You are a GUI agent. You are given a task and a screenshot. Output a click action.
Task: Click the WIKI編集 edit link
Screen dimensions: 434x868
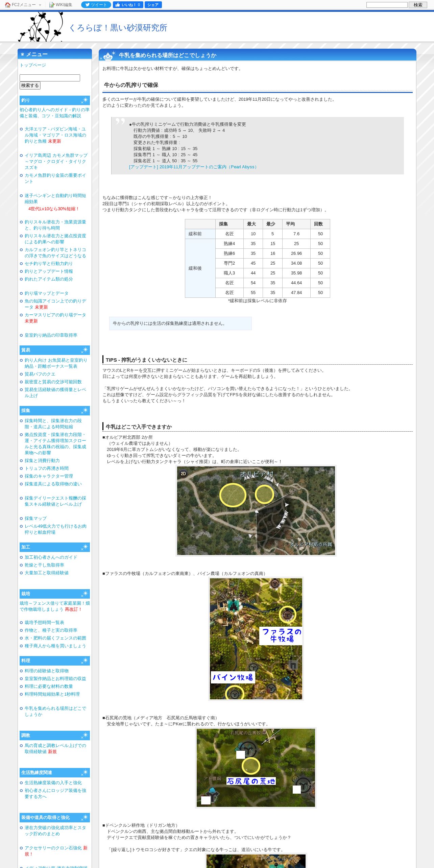(x=61, y=5)
